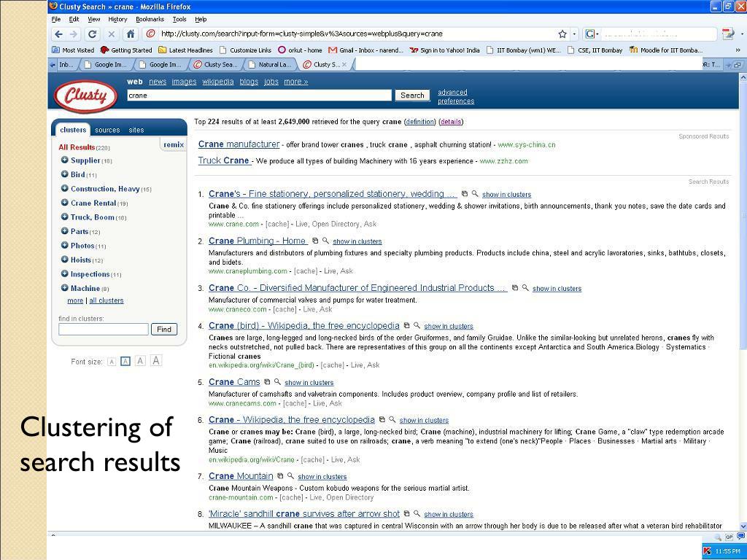Expand the Bird cluster
This screenshot has width=747, height=560.
point(64,174)
